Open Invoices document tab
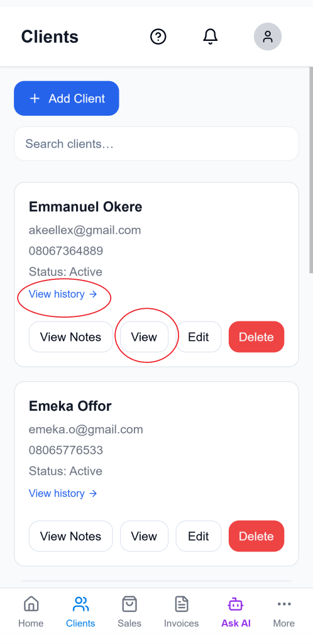313x644 pixels. 181,612
